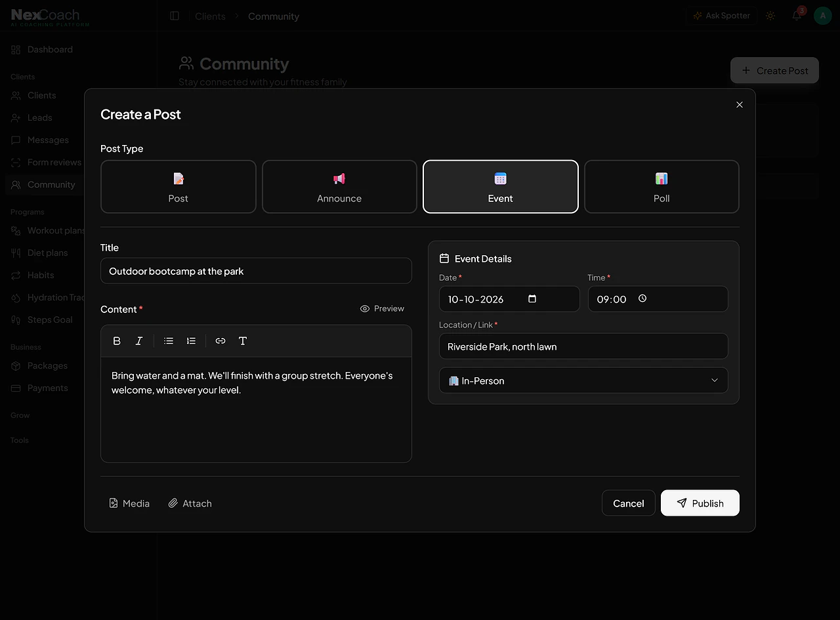Open the time picker clock icon

pos(642,299)
